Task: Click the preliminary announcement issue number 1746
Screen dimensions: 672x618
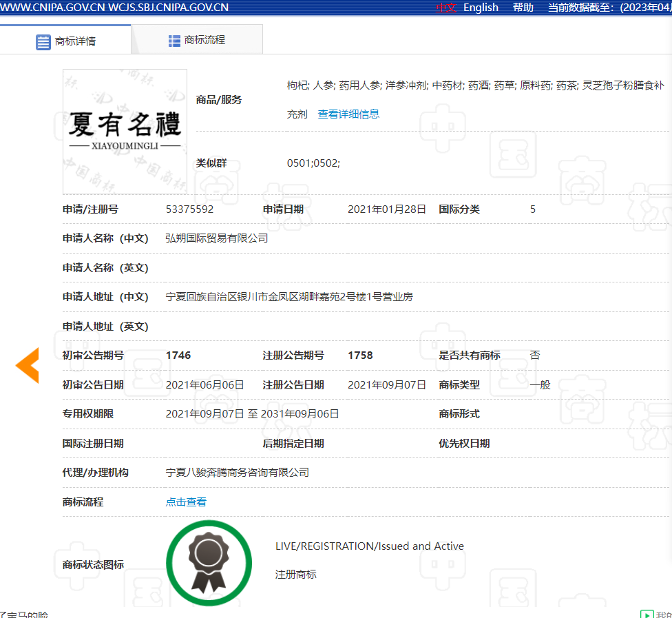Action: pos(178,356)
